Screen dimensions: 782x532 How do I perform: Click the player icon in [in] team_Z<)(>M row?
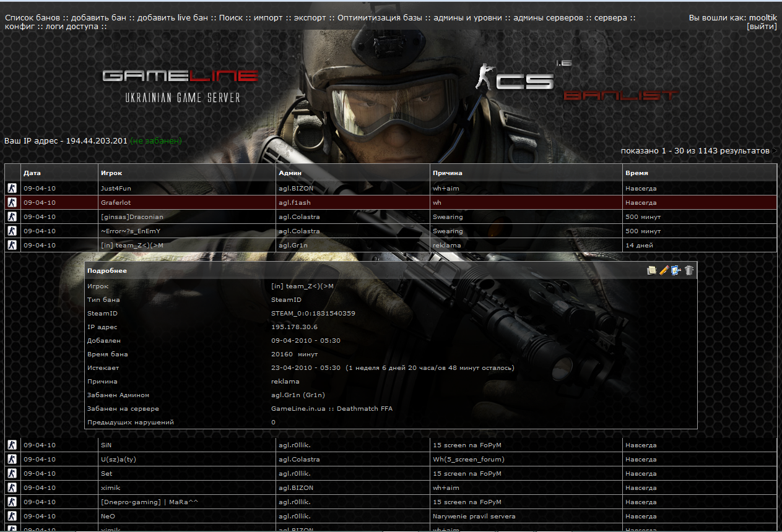(x=12, y=245)
